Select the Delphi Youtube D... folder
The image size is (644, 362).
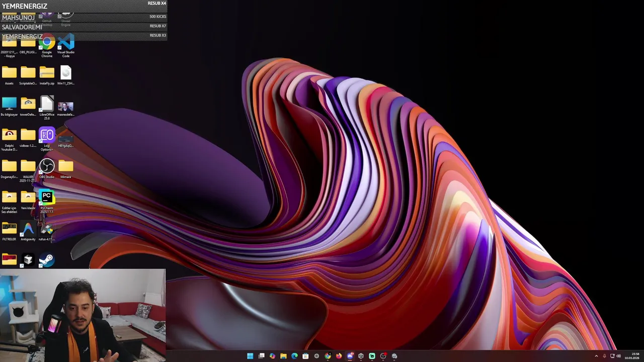click(x=9, y=139)
